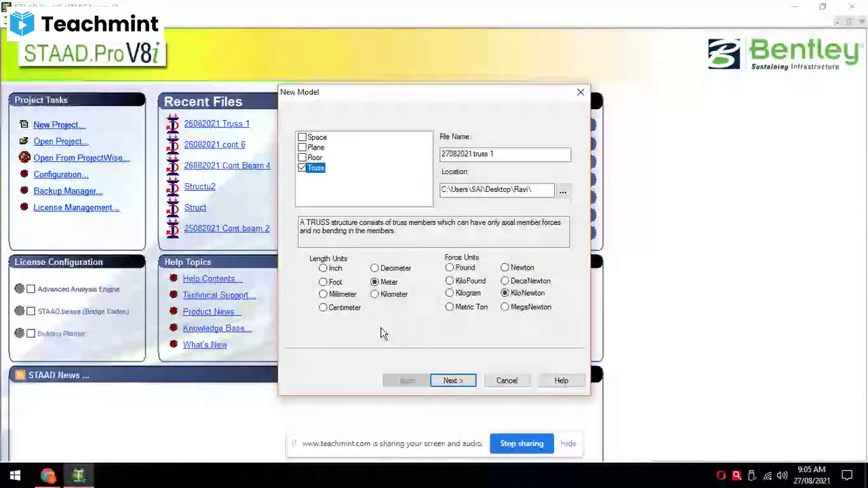868x488 pixels.
Task: Click the file icon next to 26082021 Cont beam 2
Action: point(172,228)
